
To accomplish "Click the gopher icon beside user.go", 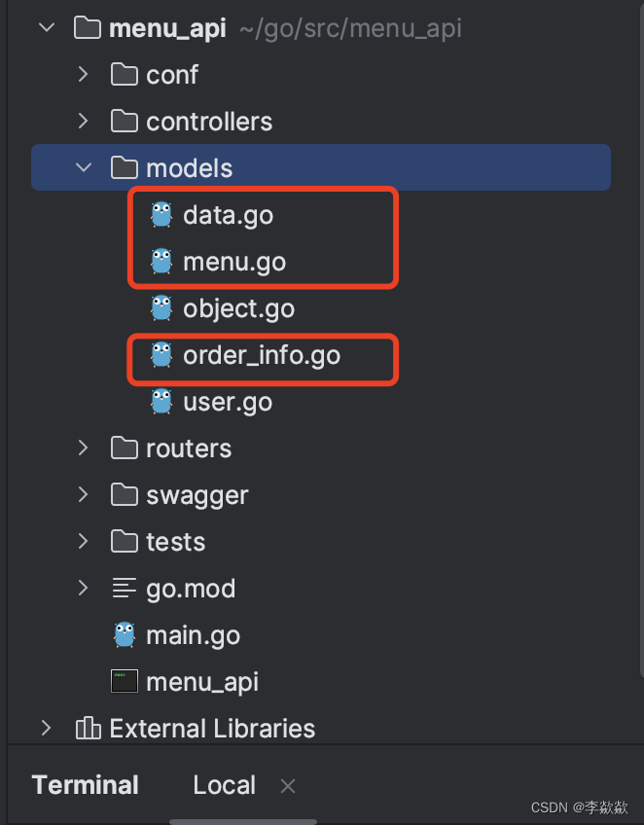I will pos(161,402).
